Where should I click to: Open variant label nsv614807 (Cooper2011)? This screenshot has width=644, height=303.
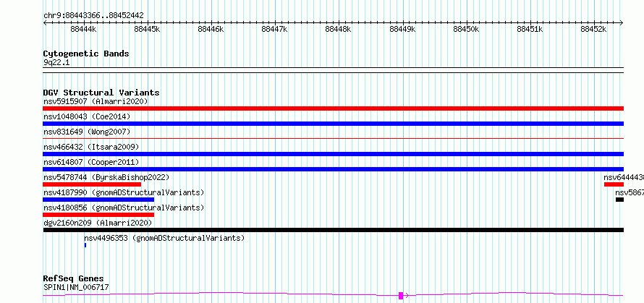91,162
